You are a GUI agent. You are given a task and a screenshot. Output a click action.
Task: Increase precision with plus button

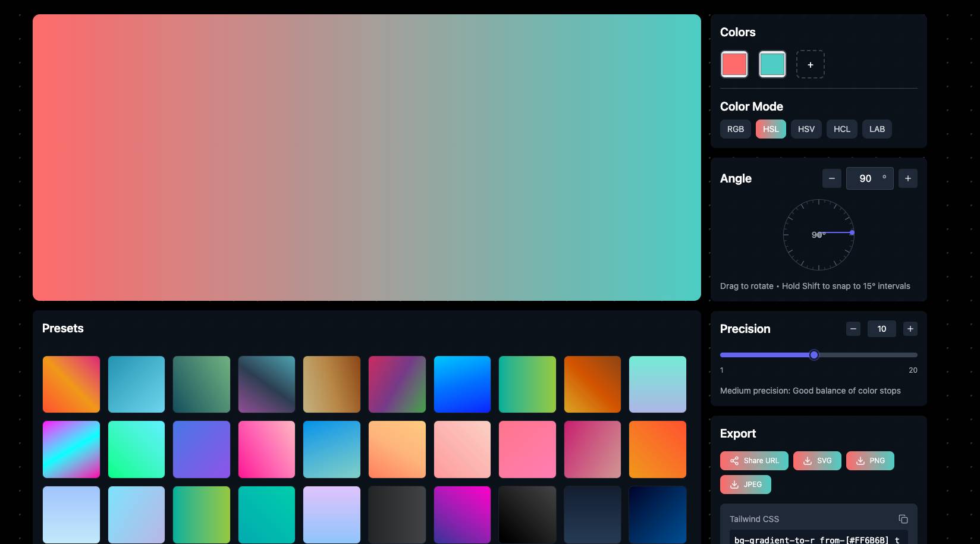click(x=910, y=329)
